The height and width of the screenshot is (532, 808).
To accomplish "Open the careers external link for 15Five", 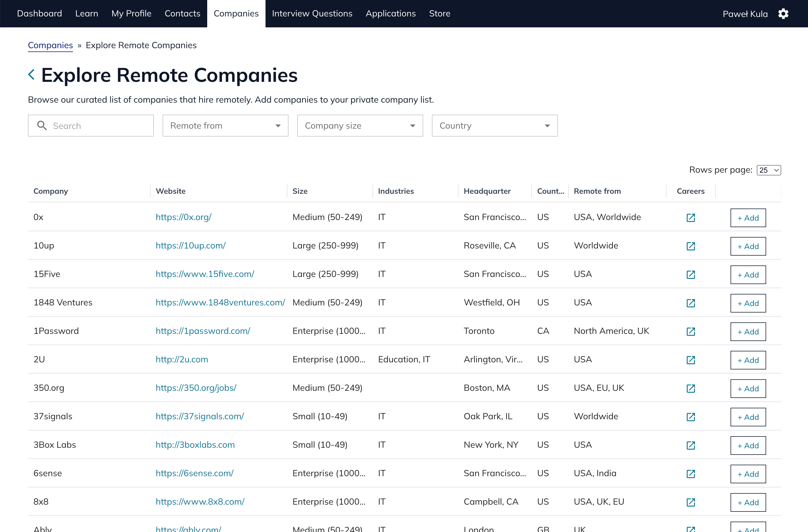I will pyautogui.click(x=691, y=275).
